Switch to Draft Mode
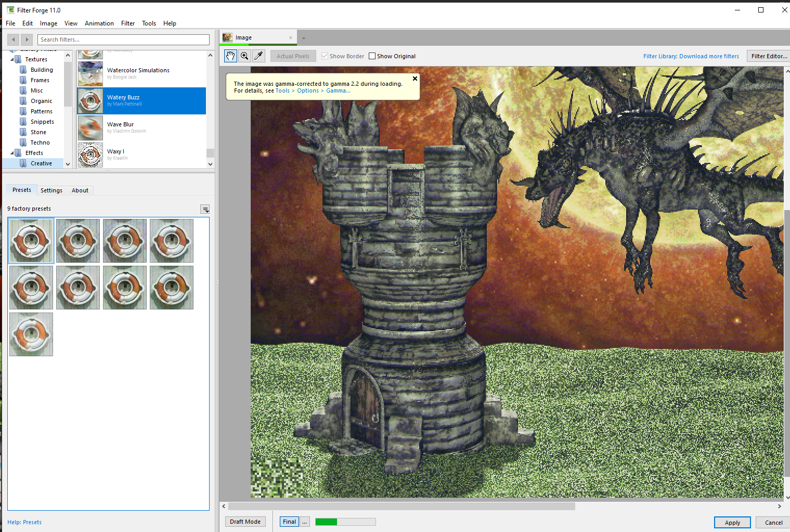 [245, 522]
